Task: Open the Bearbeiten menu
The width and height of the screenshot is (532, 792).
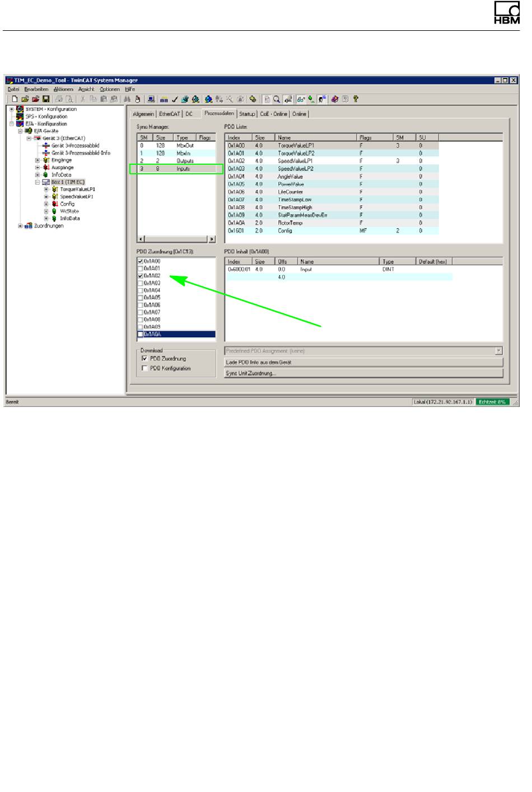Action: coord(36,89)
